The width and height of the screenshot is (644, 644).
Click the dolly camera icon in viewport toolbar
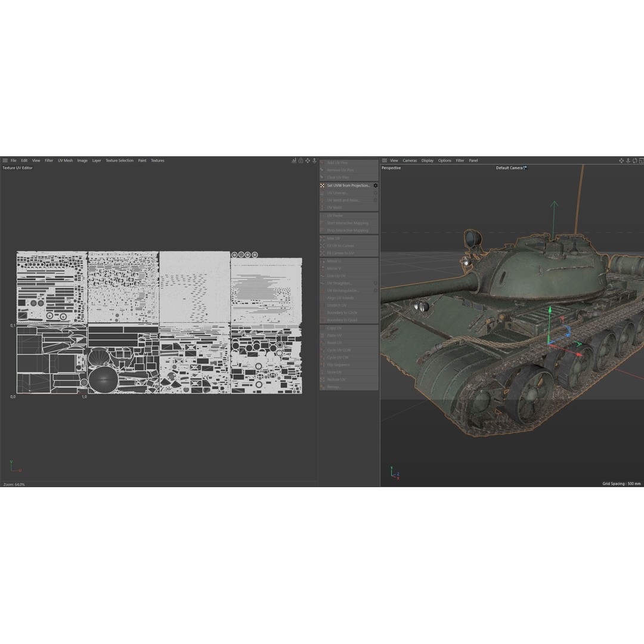628,160
